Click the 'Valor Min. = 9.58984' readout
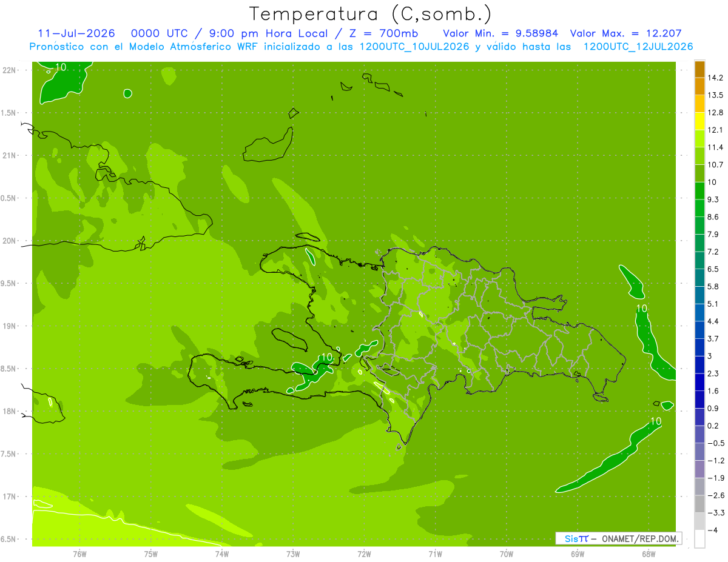This screenshot has height=562, width=728. click(x=500, y=33)
